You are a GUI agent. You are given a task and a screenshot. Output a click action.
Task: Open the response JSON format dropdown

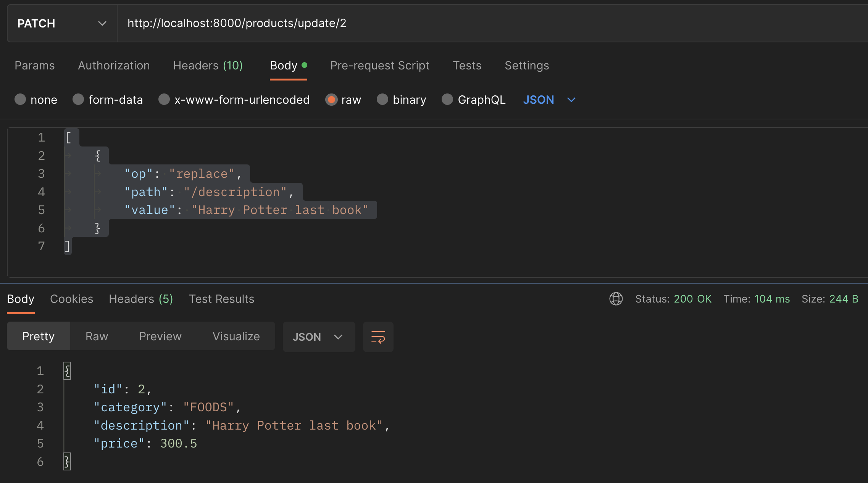[x=318, y=337]
